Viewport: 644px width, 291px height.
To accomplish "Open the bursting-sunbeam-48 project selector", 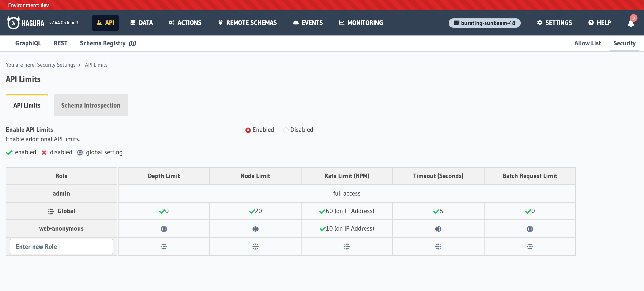I will coord(484,23).
